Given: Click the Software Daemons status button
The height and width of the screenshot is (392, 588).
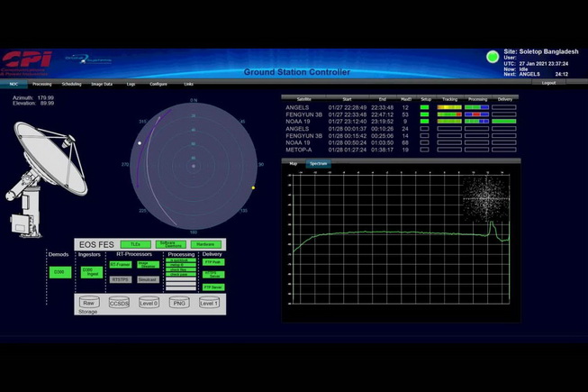Looking at the screenshot, I should tap(170, 244).
